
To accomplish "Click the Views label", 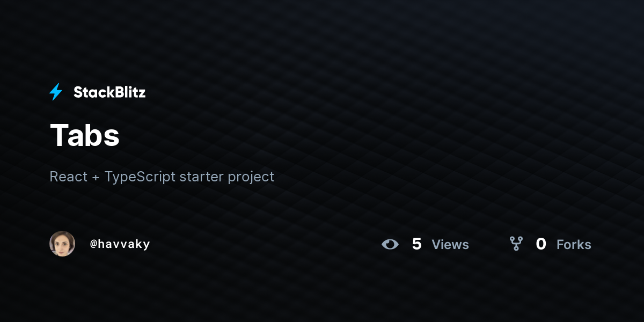I will 450,245.
